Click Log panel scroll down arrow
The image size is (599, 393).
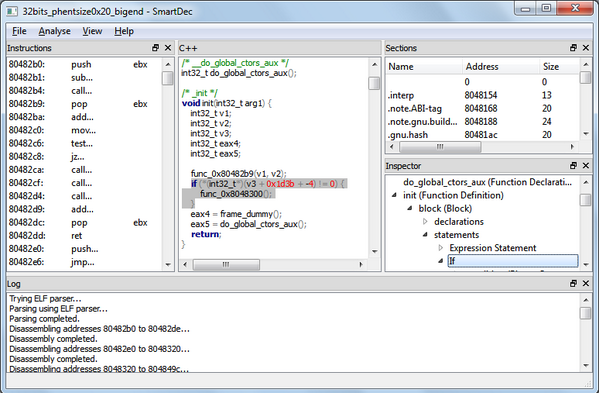[586, 366]
